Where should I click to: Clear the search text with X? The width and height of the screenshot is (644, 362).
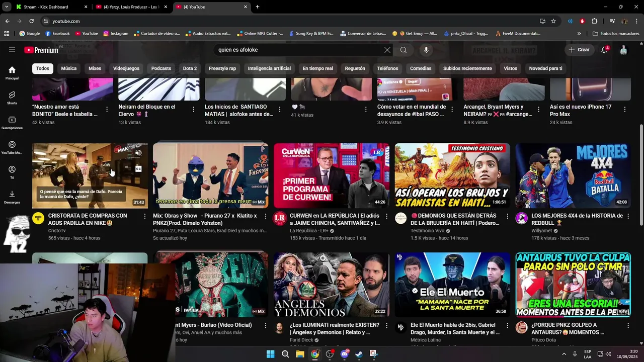click(x=387, y=50)
